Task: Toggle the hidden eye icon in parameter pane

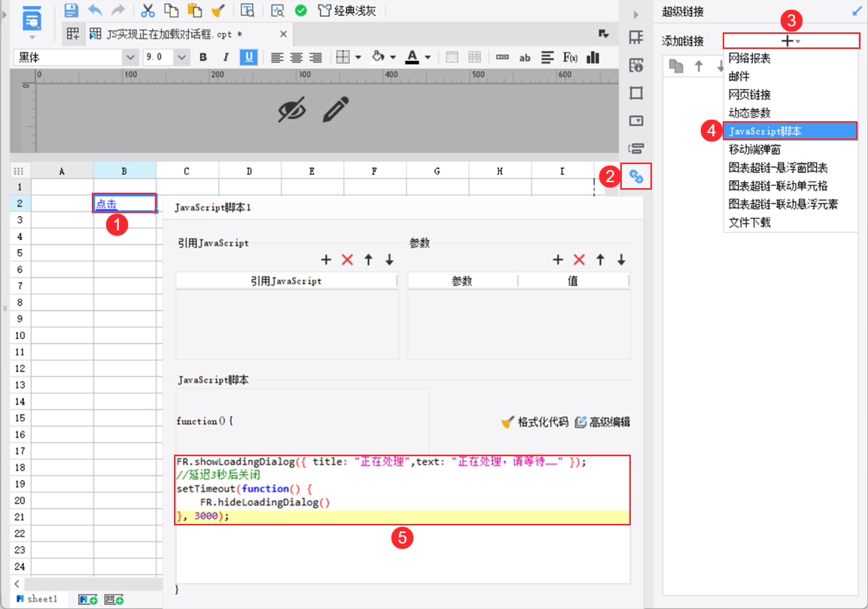Action: pos(292,109)
